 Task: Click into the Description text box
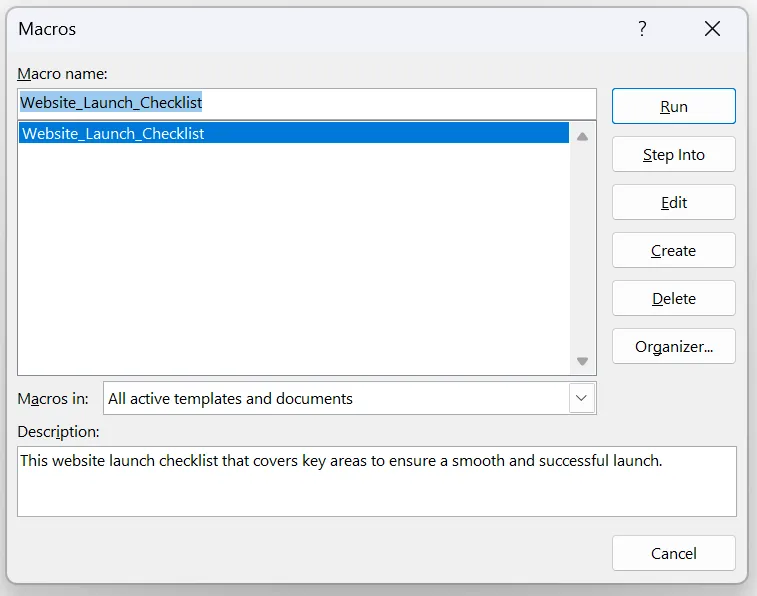coord(377,482)
